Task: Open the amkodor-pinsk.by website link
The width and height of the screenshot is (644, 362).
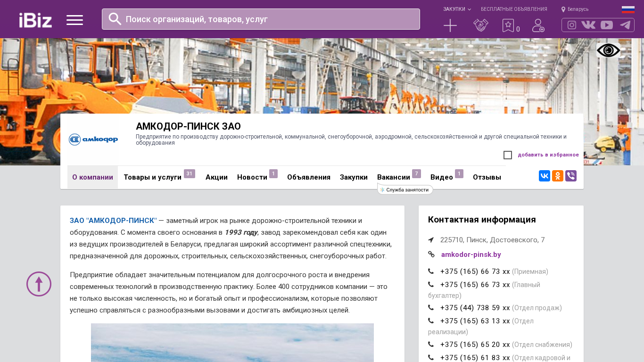Action: pos(471,255)
